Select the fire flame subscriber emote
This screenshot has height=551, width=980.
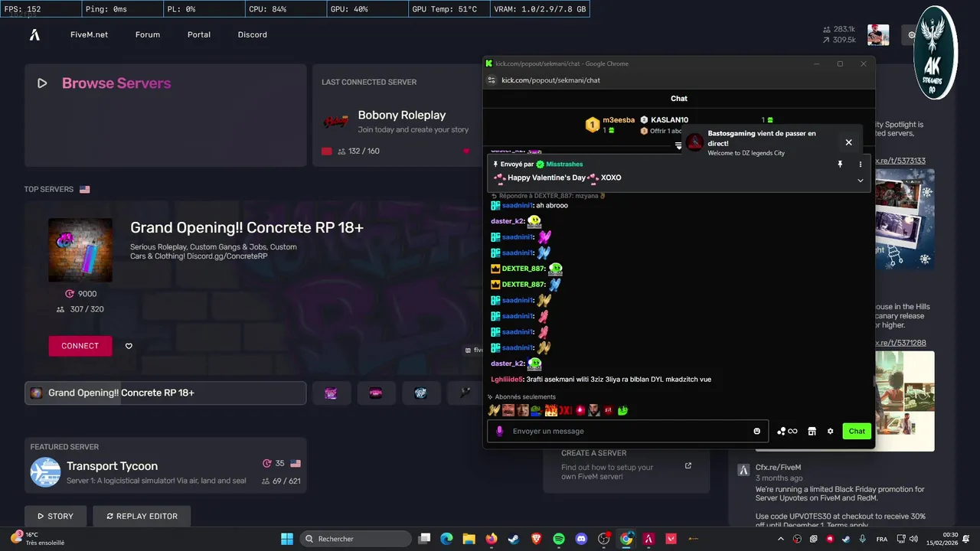[550, 410]
